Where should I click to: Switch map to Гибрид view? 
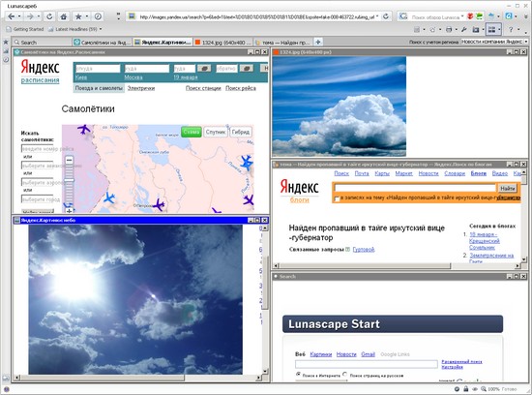(241, 132)
